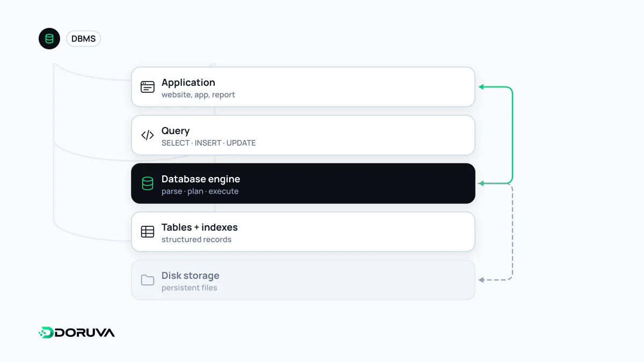The width and height of the screenshot is (644, 362).
Task: Click the "structured records" subtitle
Action: tap(196, 240)
